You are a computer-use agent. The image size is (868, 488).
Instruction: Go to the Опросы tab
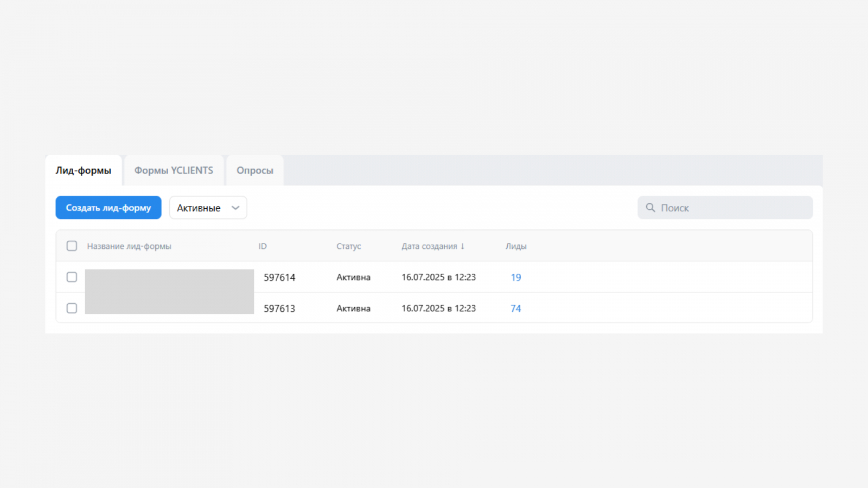point(254,170)
